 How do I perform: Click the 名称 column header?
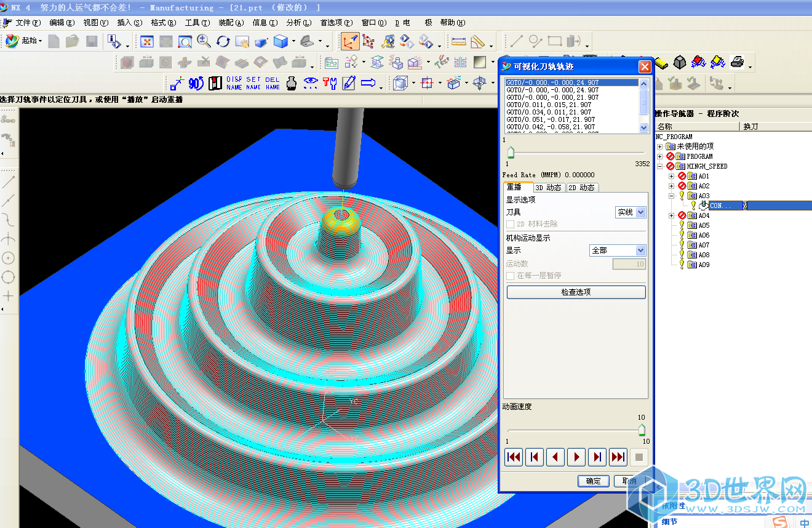[x=698, y=126]
